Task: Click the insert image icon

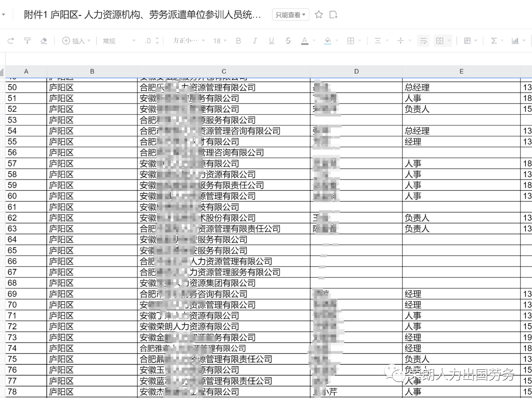Action: coord(467,41)
